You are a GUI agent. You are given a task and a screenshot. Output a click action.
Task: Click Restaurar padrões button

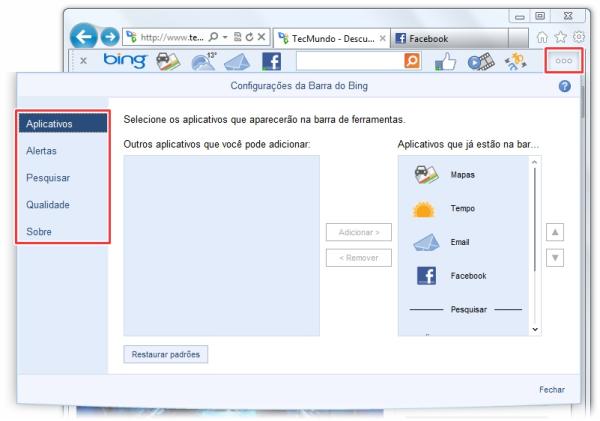tap(166, 354)
